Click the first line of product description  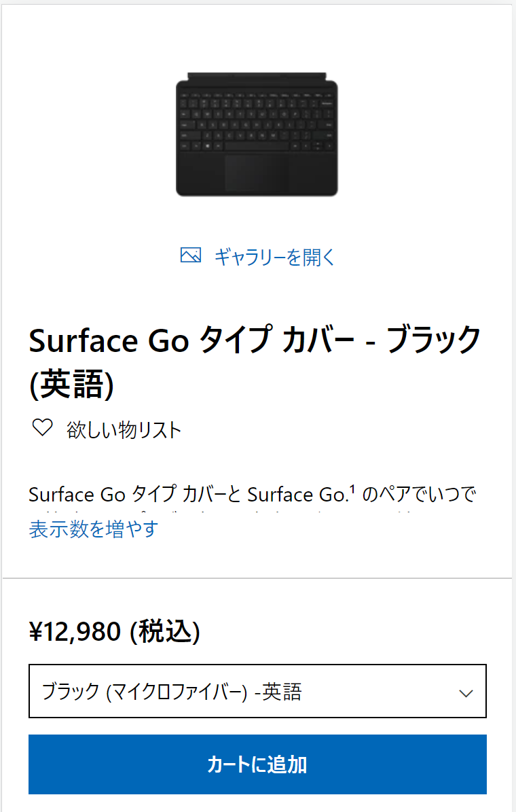[253, 494]
